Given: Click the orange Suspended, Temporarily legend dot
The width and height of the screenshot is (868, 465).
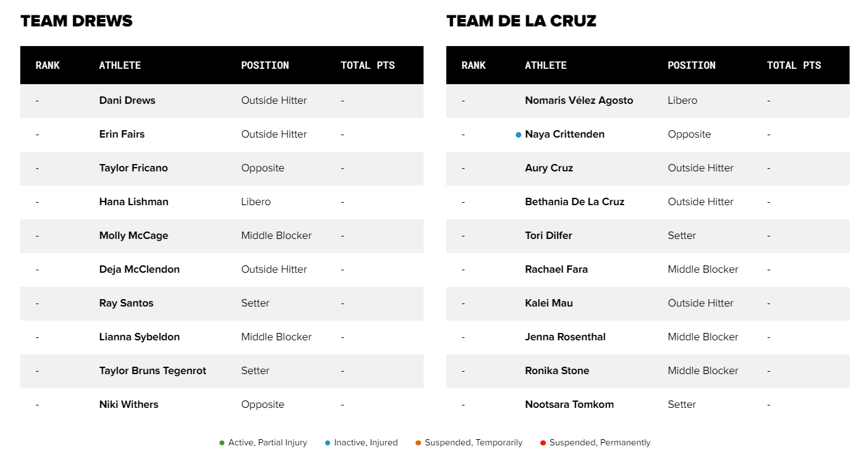Looking at the screenshot, I should pos(418,443).
